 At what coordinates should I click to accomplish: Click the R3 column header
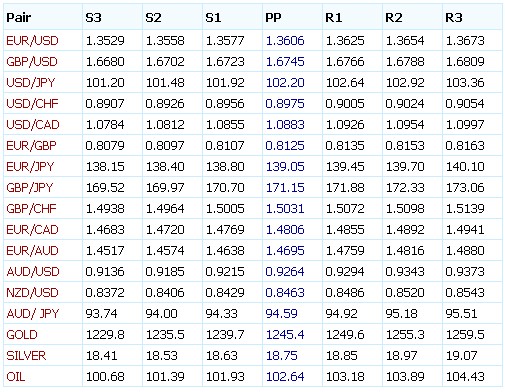454,17
